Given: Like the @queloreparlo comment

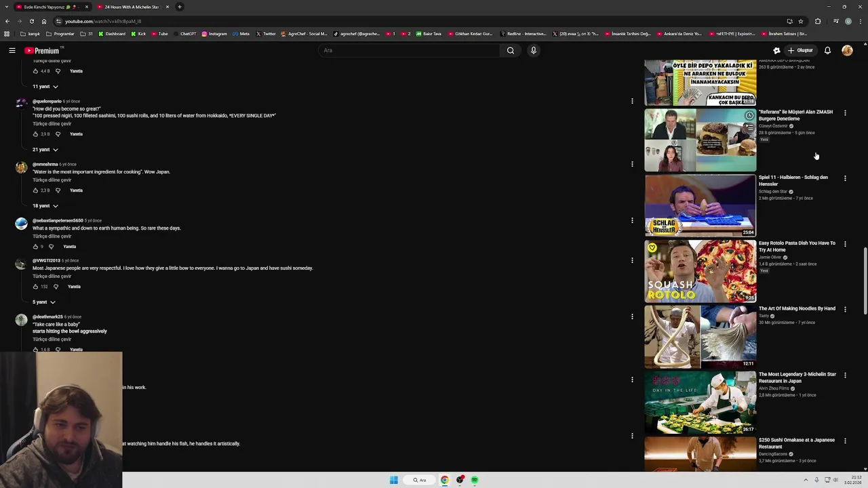Looking at the screenshot, I should (x=35, y=134).
